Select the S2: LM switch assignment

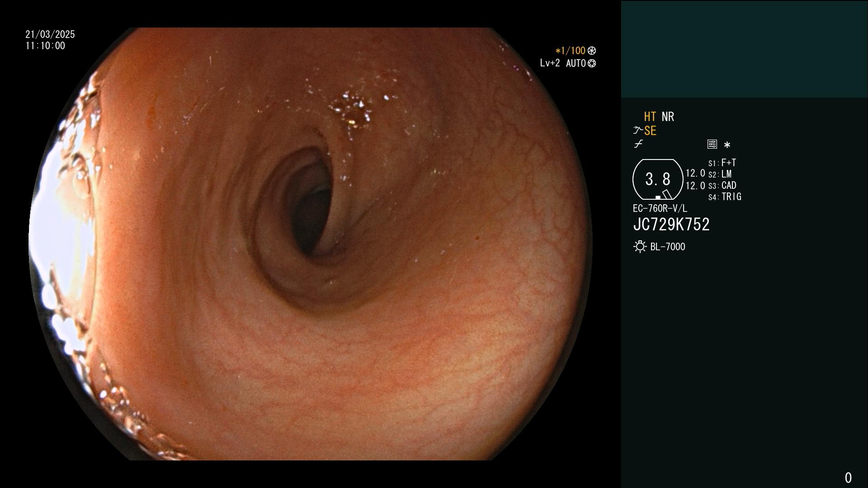click(720, 174)
